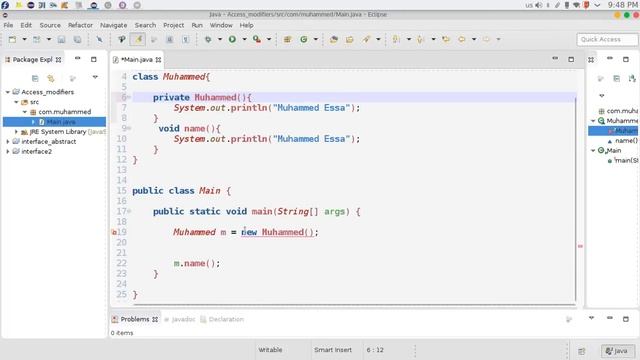Click the Back navigation arrow icon

click(462, 39)
